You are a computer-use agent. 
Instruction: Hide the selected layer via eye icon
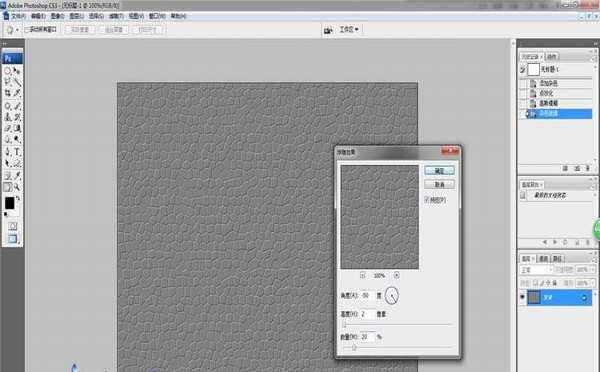click(522, 297)
